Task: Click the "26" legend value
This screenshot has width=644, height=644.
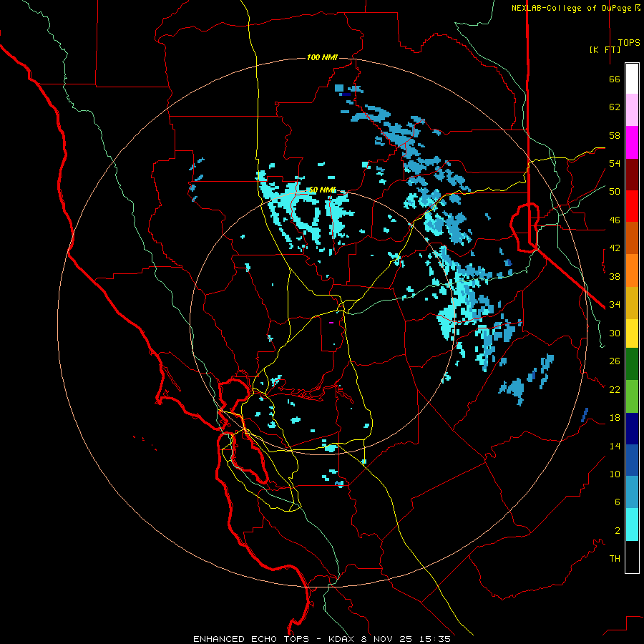Action: coord(615,361)
